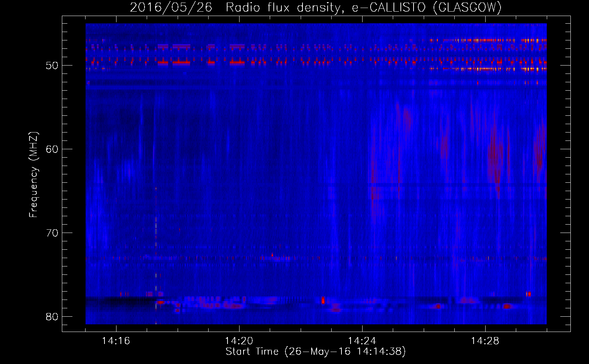Click the 14:24 time tick label
589x364 pixels.
[x=362, y=341]
